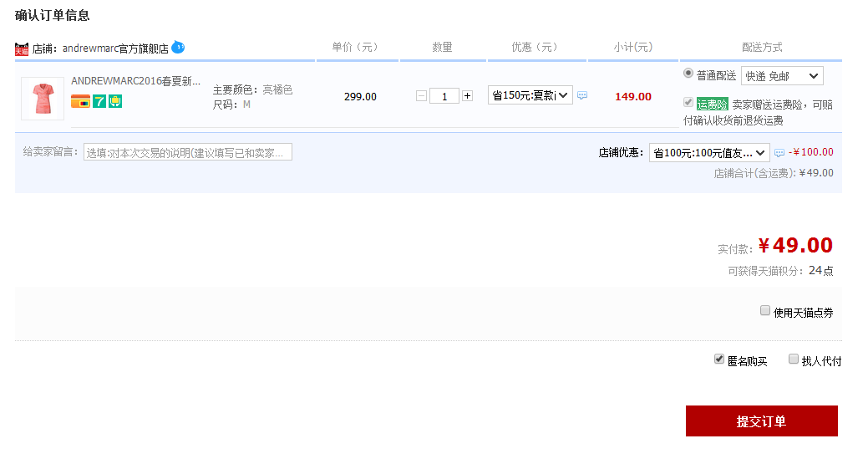Decrease quantity with minus button
Screen dimensions: 868x459
point(421,96)
